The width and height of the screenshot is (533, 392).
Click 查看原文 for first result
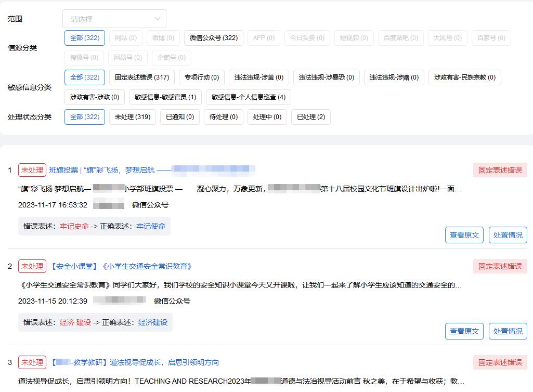coord(464,235)
